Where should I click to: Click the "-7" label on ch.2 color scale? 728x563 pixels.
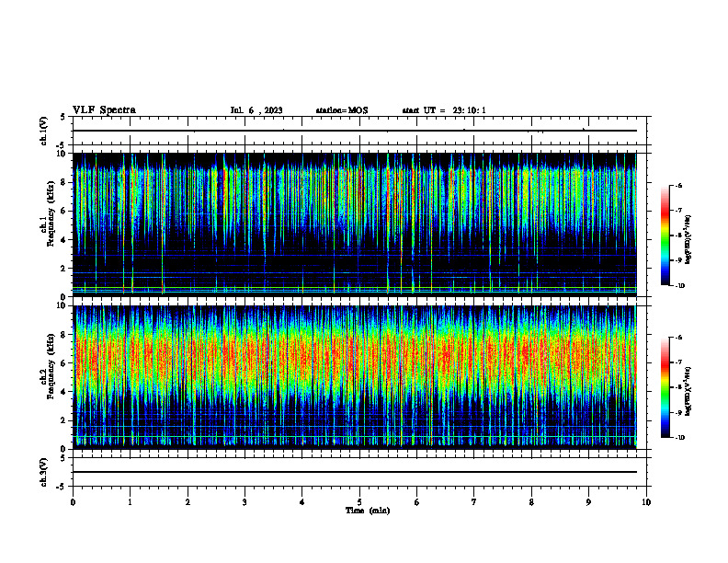[x=678, y=362]
